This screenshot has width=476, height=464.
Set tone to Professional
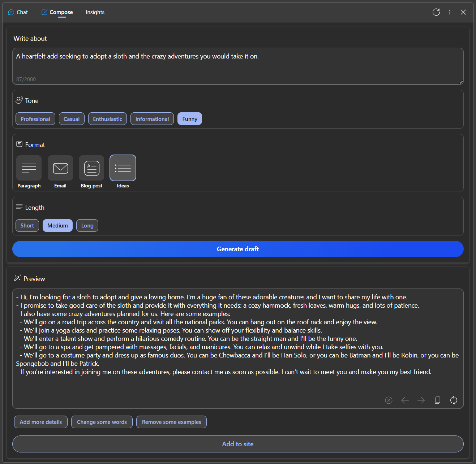tap(35, 119)
